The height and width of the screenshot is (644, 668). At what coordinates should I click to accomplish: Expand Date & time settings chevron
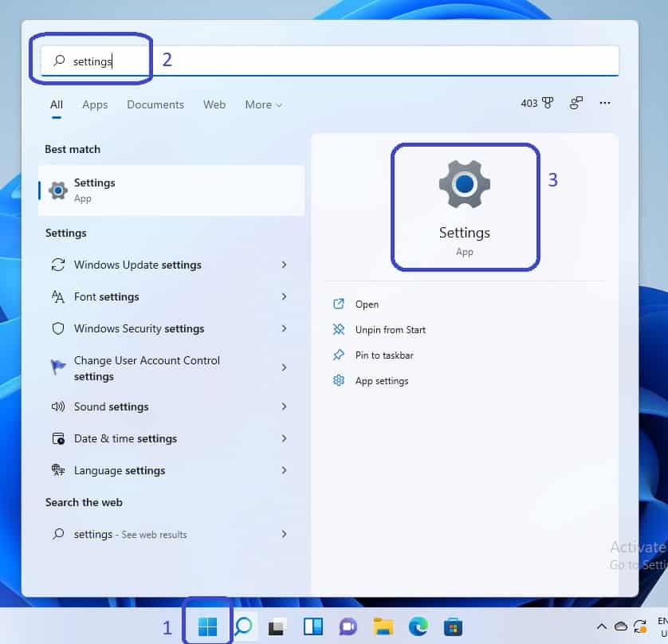(x=284, y=438)
